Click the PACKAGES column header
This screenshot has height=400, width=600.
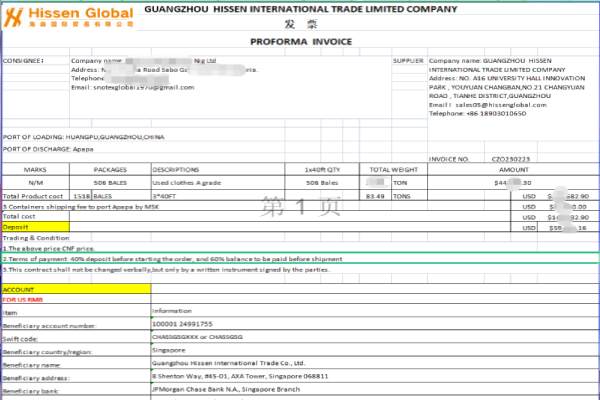click(x=110, y=170)
